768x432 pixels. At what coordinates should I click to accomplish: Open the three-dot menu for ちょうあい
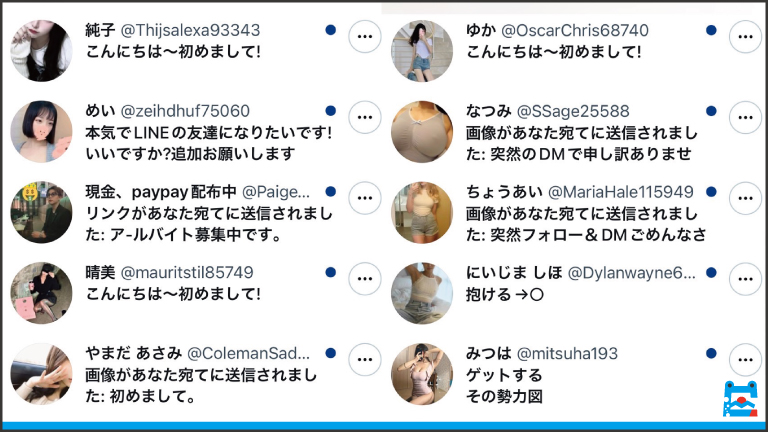745,198
